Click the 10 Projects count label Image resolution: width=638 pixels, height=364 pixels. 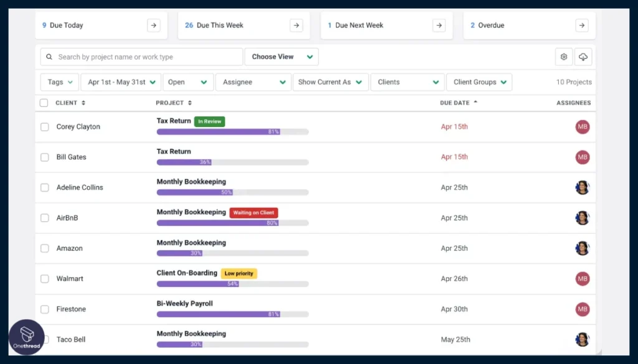(x=574, y=82)
